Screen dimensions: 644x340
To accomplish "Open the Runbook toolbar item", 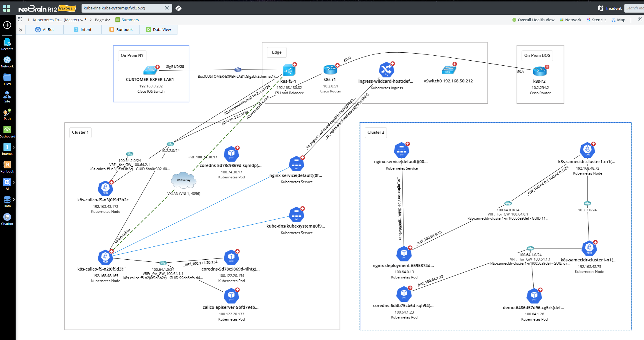I will click(121, 29).
